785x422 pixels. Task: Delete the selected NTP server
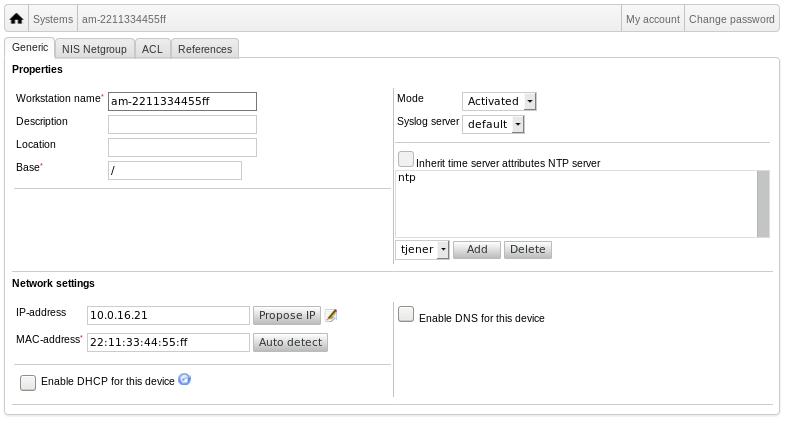click(527, 250)
